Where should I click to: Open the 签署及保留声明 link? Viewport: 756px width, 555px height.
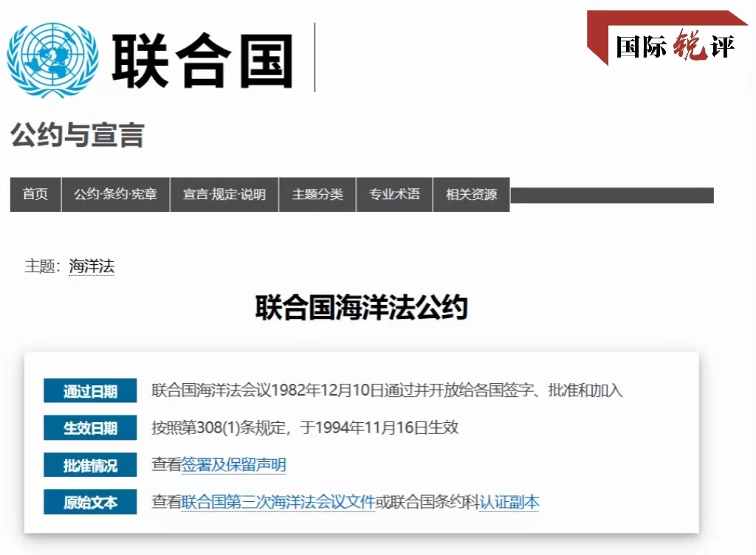233,465
